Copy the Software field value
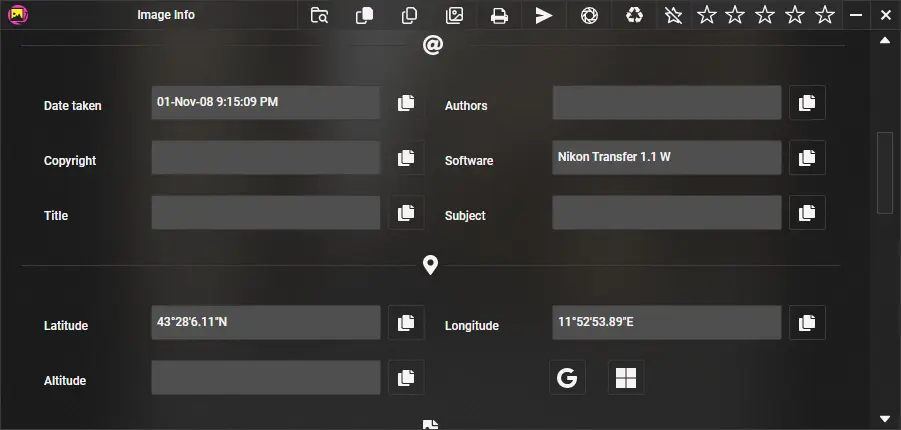Screen dimensions: 901x430 pos(807,158)
